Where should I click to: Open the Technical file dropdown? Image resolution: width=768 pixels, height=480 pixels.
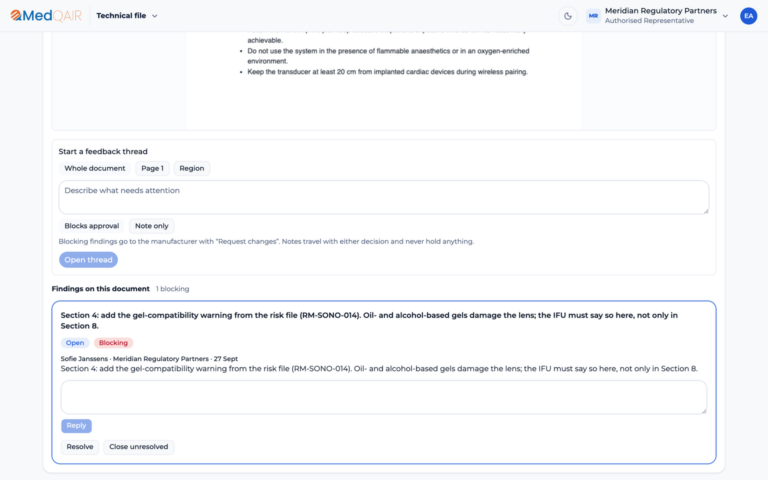127,16
